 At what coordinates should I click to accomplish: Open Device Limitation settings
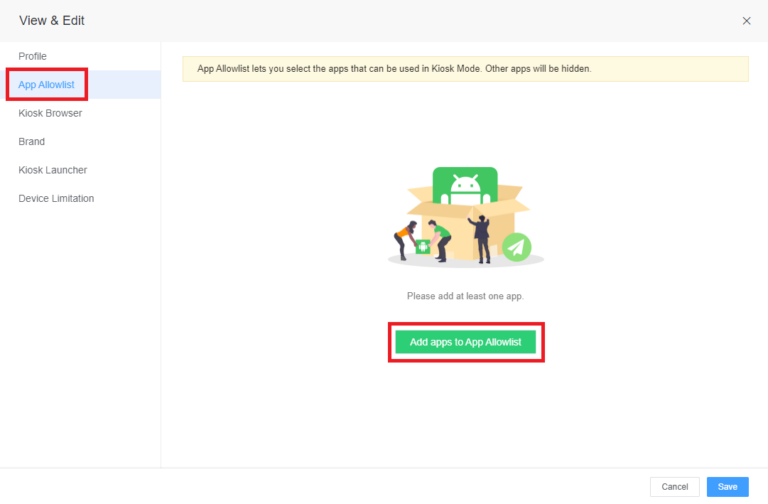point(56,198)
